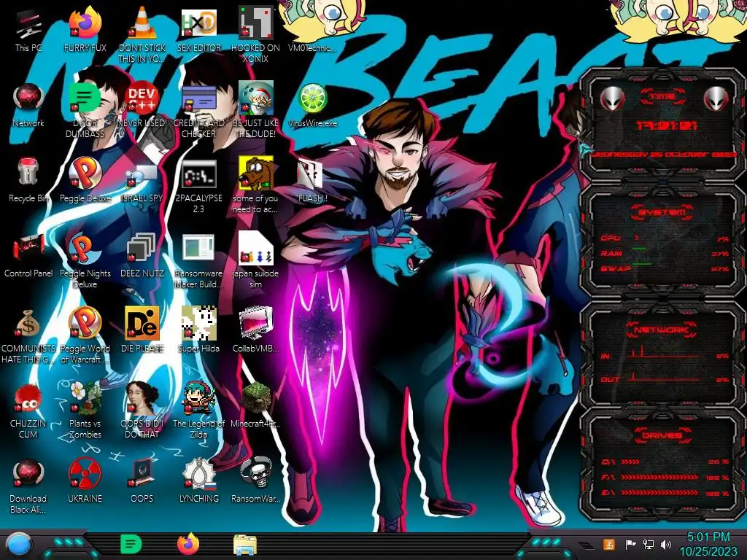Click the TIME gadget header
Image resolution: width=747 pixels, height=560 pixels.
[662, 97]
